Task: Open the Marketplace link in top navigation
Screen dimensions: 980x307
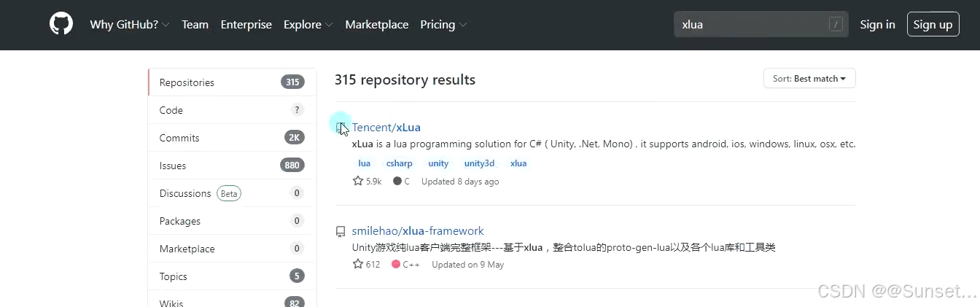Action: click(377, 24)
